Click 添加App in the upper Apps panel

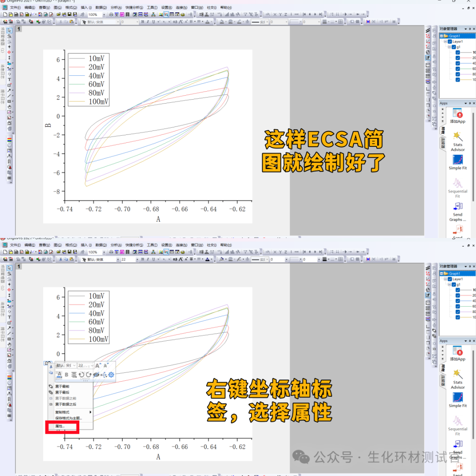(457, 116)
